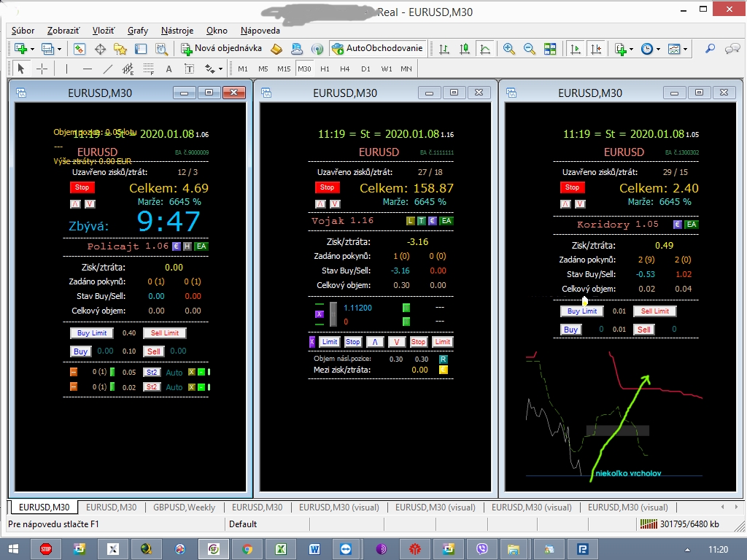Click the teal R square in Vojak panel

click(x=443, y=359)
